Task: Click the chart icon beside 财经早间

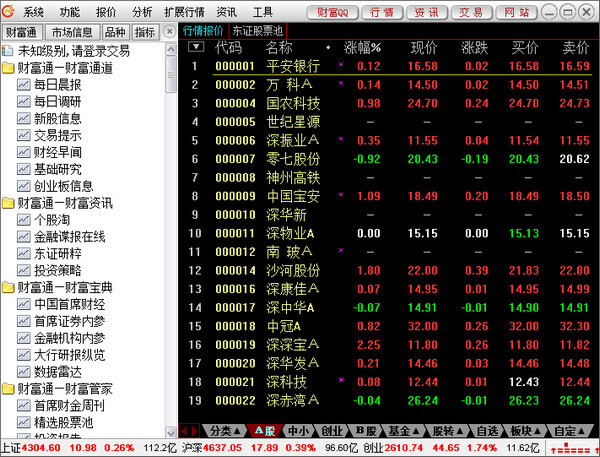Action: [23, 152]
